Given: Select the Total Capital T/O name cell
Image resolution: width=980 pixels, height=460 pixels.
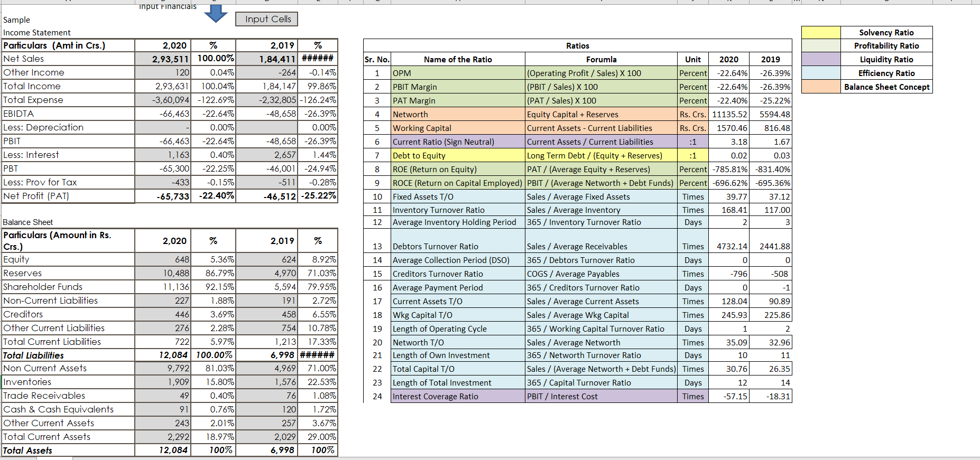Looking at the screenshot, I should [x=458, y=369].
